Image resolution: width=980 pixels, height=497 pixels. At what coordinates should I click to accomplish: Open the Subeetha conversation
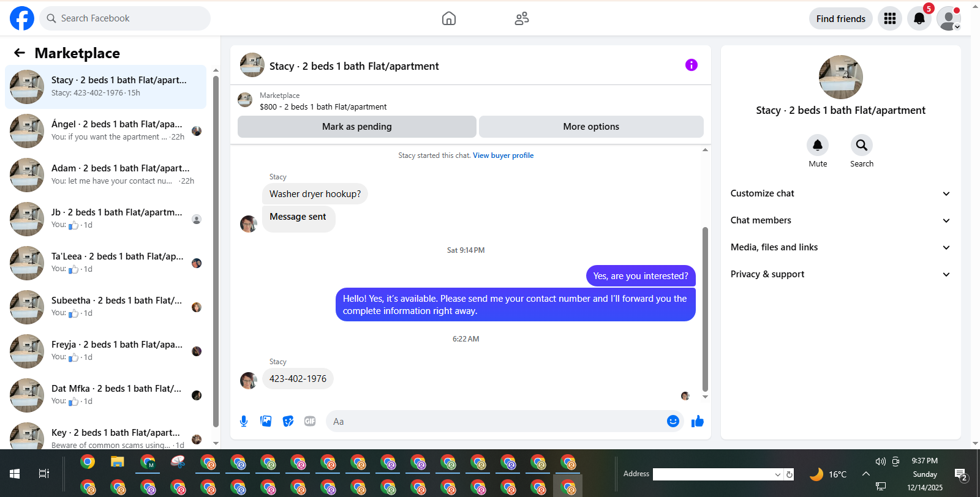coord(105,307)
